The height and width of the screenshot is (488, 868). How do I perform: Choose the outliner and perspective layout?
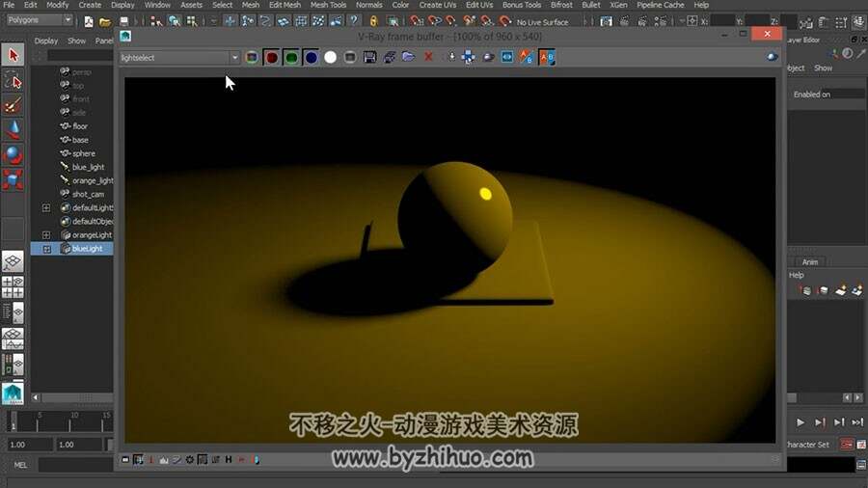[13, 312]
